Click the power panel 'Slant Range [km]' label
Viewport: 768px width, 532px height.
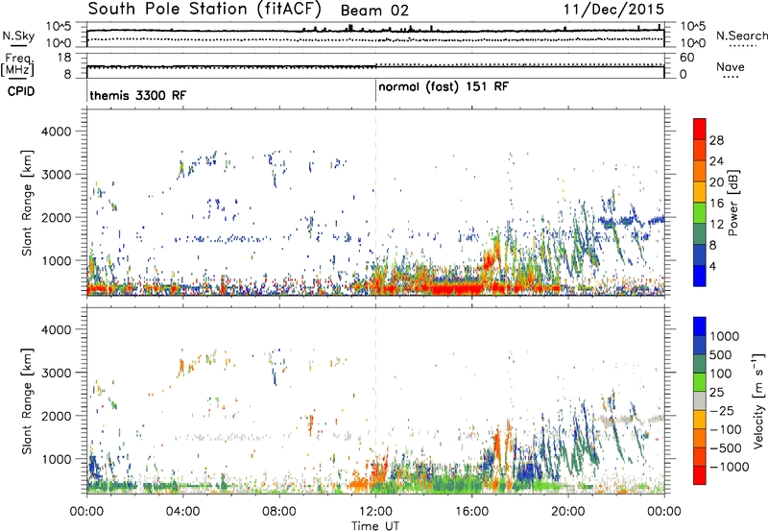click(27, 203)
